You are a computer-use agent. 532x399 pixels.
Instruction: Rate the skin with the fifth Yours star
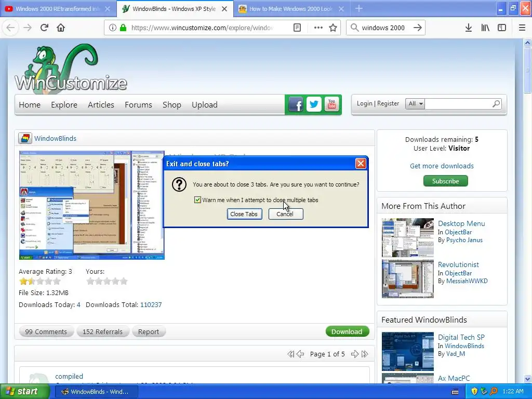tap(124, 281)
